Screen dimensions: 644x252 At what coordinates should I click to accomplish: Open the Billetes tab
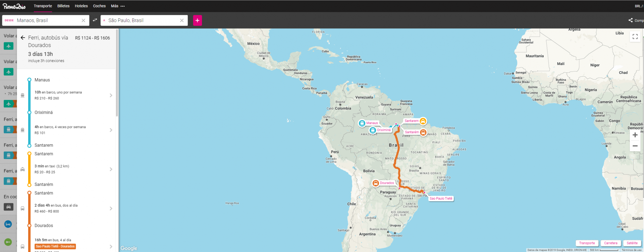pos(63,6)
